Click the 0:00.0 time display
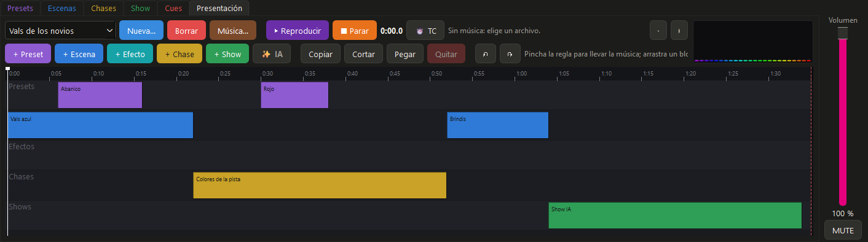 (x=392, y=31)
